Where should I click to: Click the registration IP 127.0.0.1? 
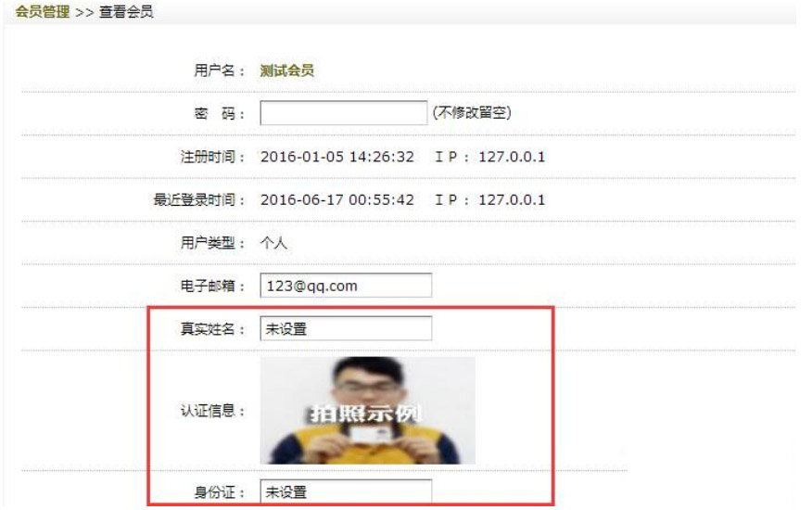point(512,157)
